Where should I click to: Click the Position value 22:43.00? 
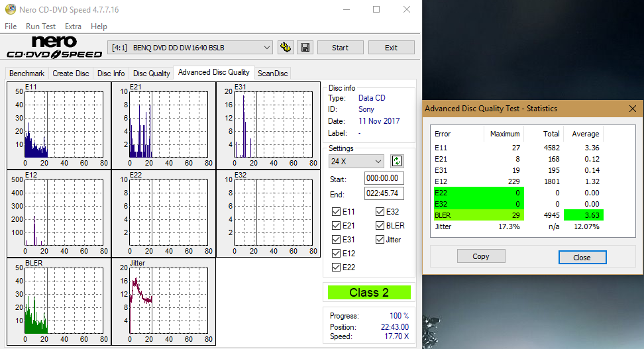click(x=394, y=327)
